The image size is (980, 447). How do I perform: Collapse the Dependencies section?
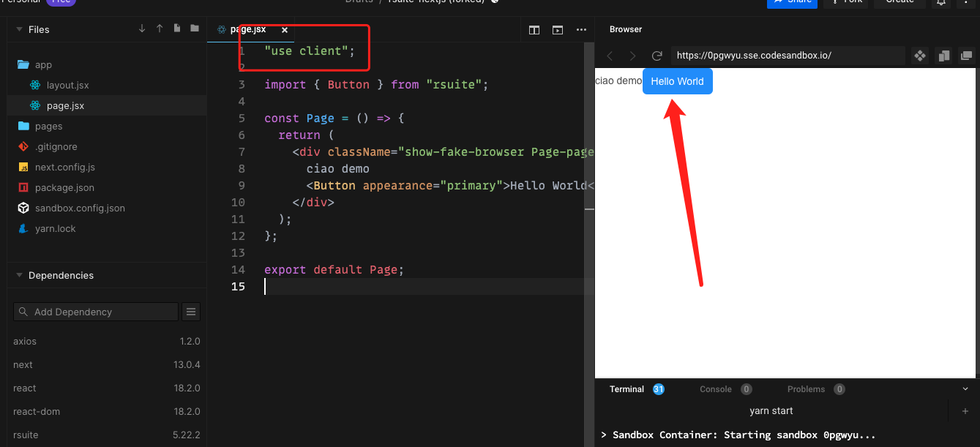[x=18, y=275]
